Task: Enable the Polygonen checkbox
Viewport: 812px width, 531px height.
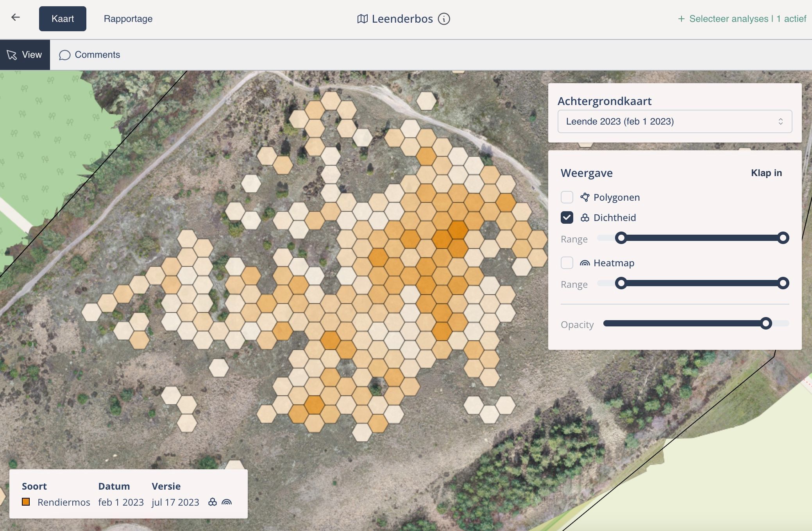Action: point(567,197)
